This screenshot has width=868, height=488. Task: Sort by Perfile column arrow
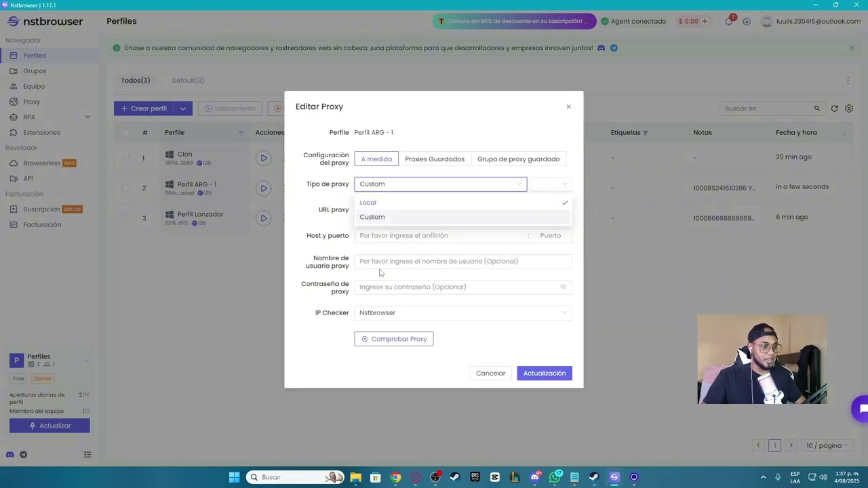click(241, 133)
